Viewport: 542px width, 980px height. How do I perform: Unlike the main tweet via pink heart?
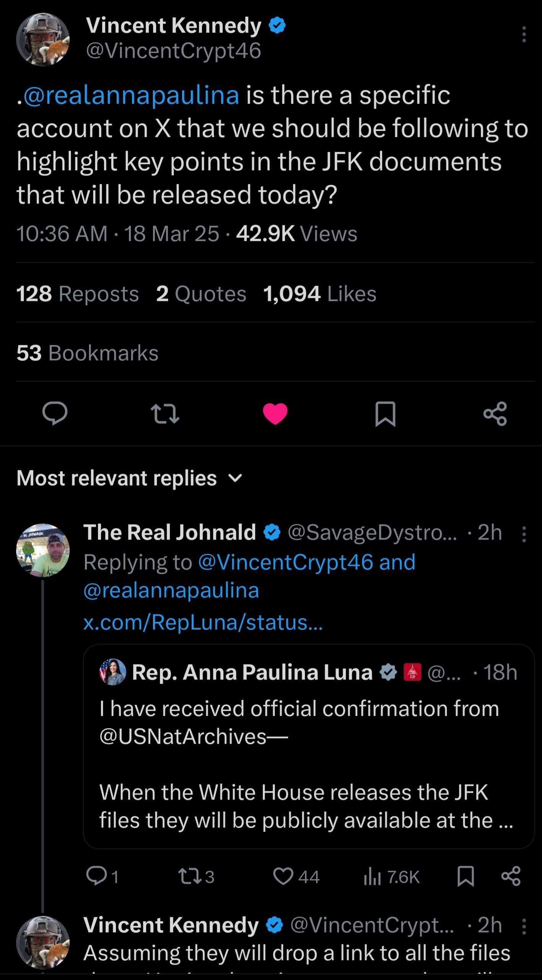click(275, 414)
